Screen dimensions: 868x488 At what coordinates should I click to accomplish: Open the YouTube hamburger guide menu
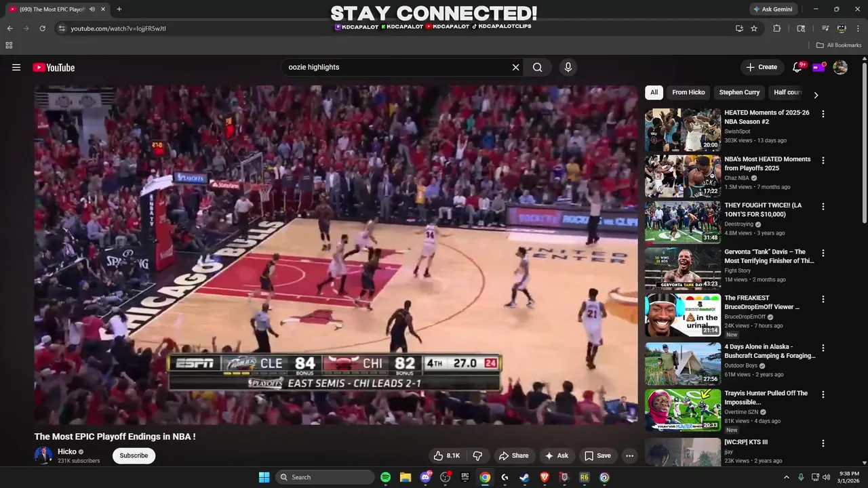tap(16, 67)
